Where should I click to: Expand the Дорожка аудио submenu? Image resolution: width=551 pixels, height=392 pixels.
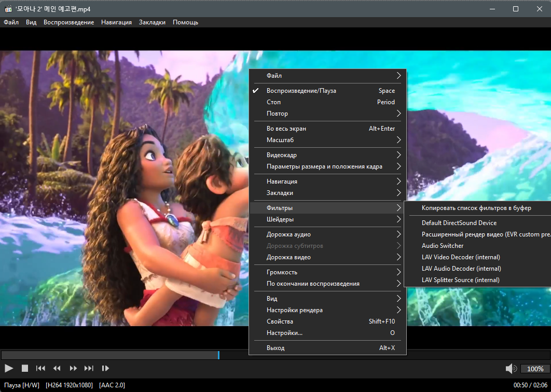tap(327, 234)
